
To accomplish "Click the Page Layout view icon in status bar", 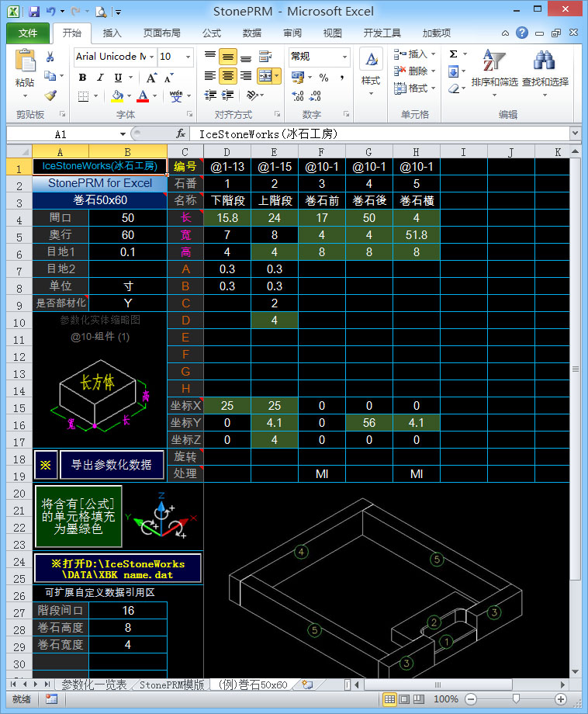I will pyautogui.click(x=404, y=699).
